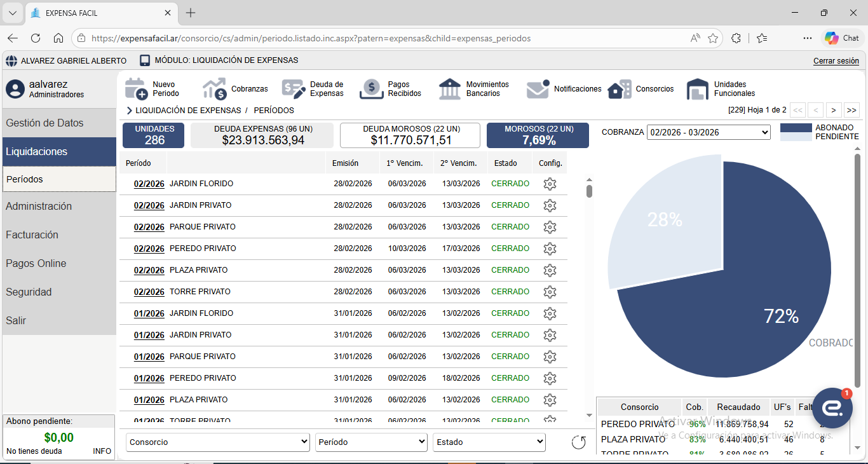Open the chat support bubble
The image size is (868, 464).
pos(832,408)
